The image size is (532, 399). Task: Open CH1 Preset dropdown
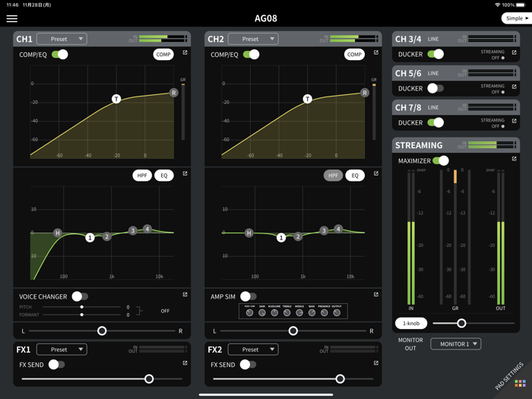tap(62, 39)
